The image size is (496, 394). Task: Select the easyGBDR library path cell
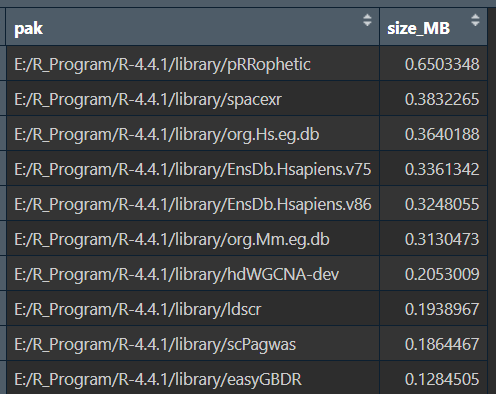click(x=192, y=378)
